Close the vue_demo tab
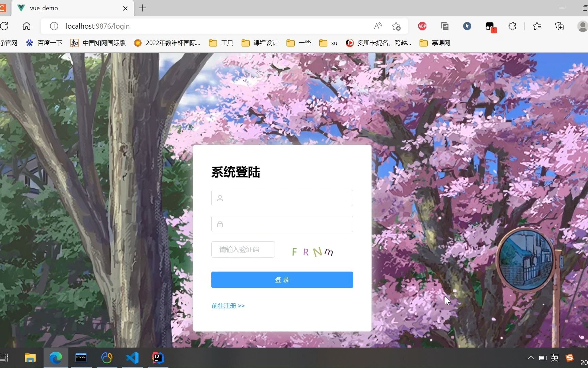The height and width of the screenshot is (368, 588). tap(125, 8)
